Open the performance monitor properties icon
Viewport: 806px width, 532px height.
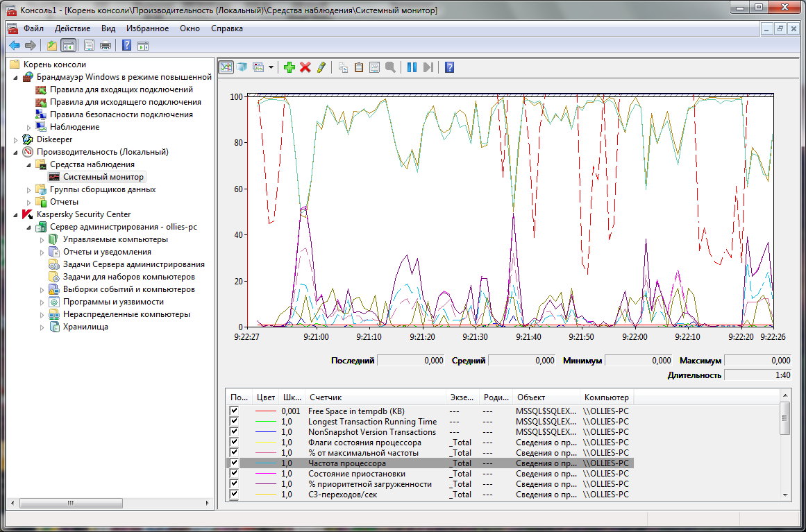374,67
